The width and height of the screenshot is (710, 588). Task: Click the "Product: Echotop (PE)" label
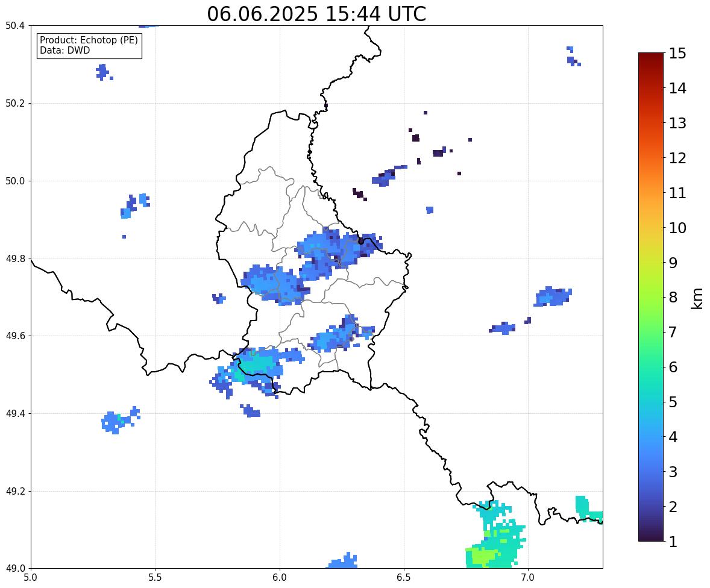pos(89,40)
